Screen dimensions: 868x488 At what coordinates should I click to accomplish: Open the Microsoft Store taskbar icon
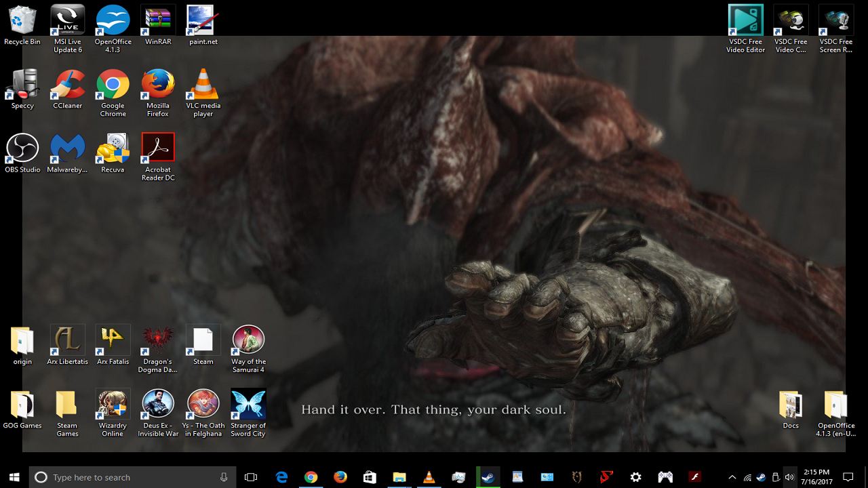[x=370, y=477]
